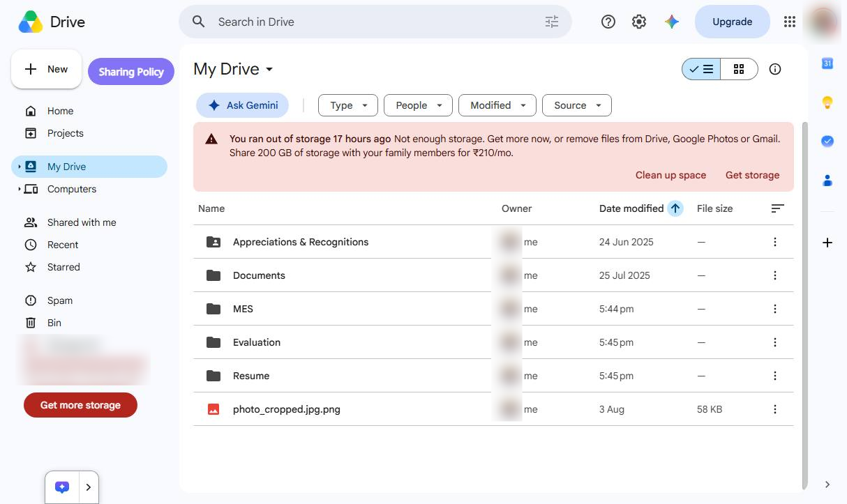847x504 pixels.
Task: Click Clean up space link
Action: click(670, 175)
